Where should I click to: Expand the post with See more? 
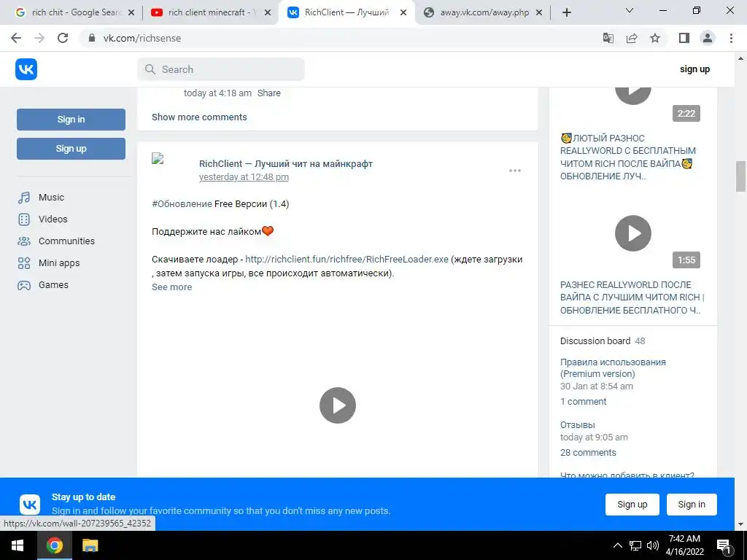[x=171, y=287]
